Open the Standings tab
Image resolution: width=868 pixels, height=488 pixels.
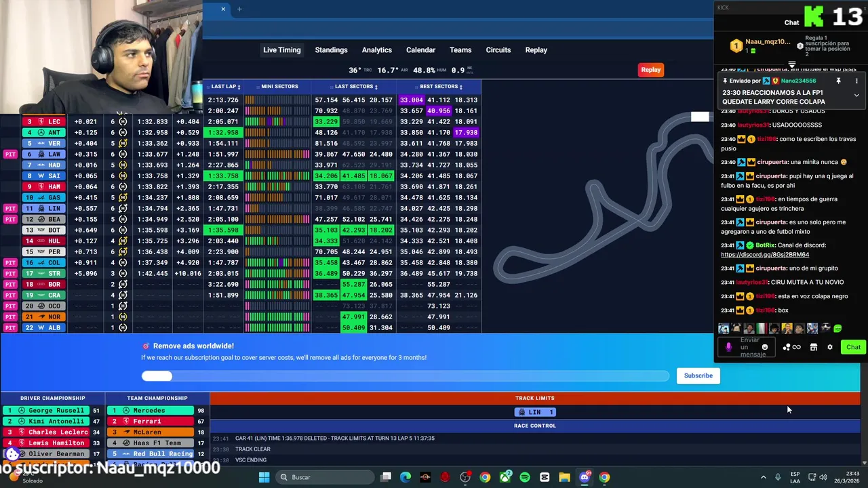click(x=331, y=49)
